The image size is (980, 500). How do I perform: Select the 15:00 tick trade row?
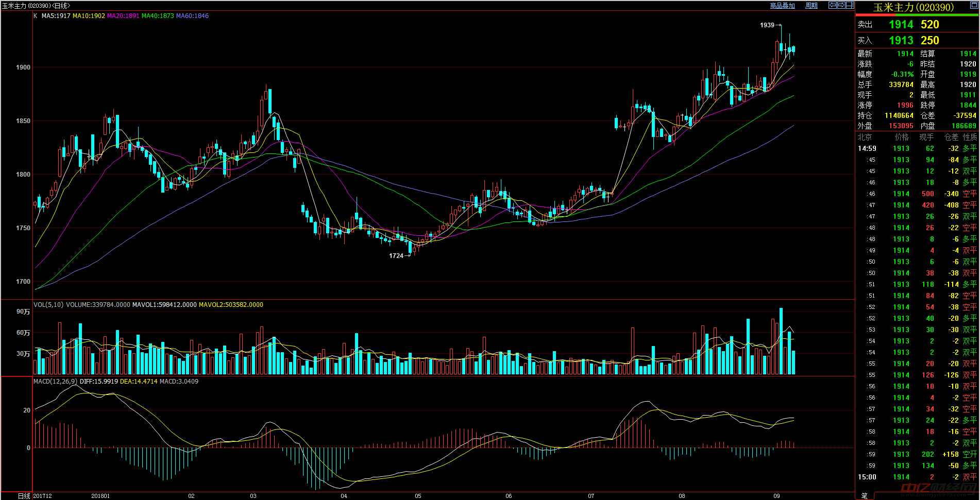coord(917,477)
